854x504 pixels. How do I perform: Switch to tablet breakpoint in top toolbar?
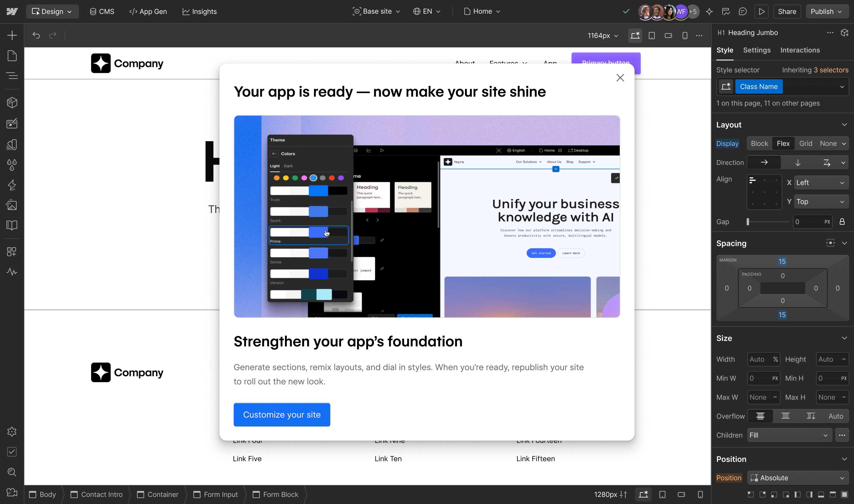click(x=651, y=36)
